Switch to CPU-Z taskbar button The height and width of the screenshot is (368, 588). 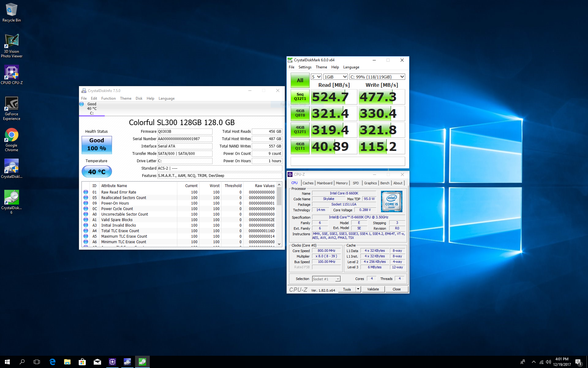(x=112, y=362)
